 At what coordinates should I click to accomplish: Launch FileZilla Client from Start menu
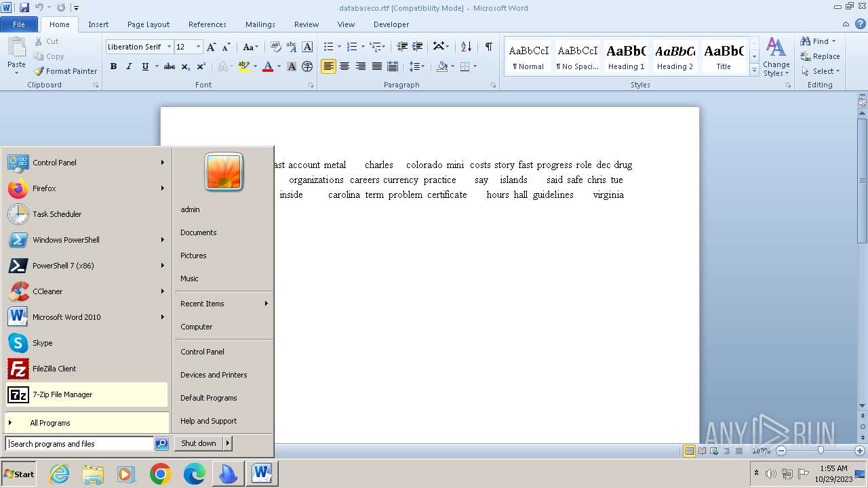(86, 369)
